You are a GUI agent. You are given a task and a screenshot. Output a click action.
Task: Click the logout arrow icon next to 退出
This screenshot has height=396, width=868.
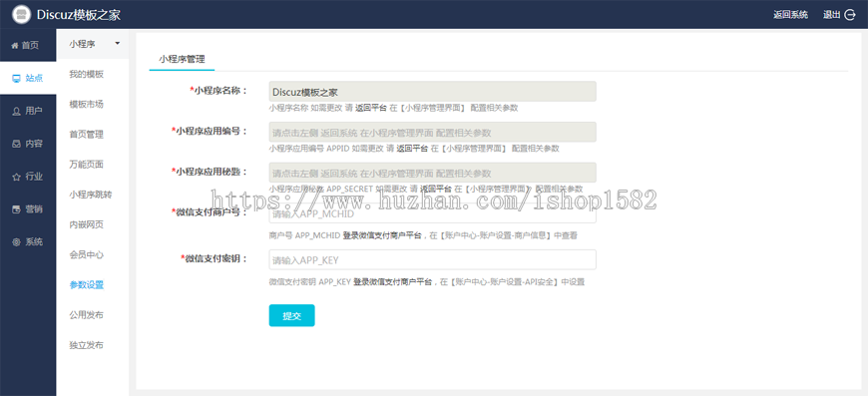850,15
